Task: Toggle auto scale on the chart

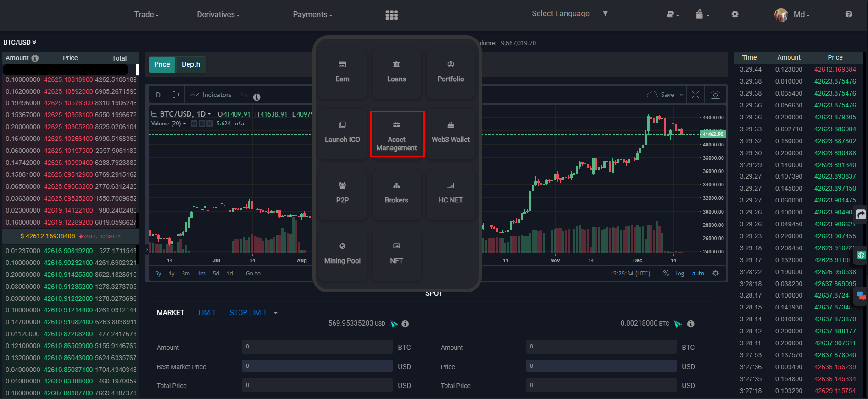Action: pyautogui.click(x=698, y=273)
